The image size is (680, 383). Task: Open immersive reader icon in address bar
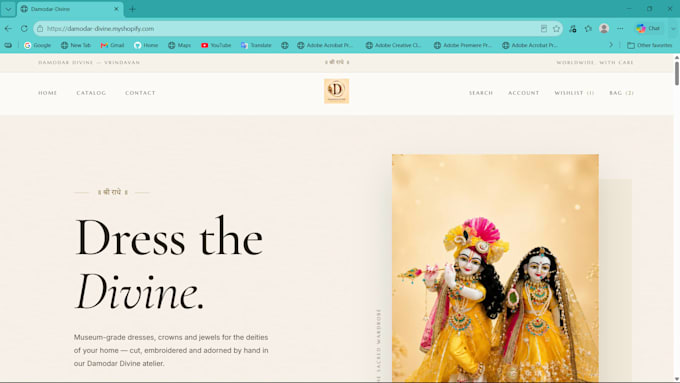[544, 29]
